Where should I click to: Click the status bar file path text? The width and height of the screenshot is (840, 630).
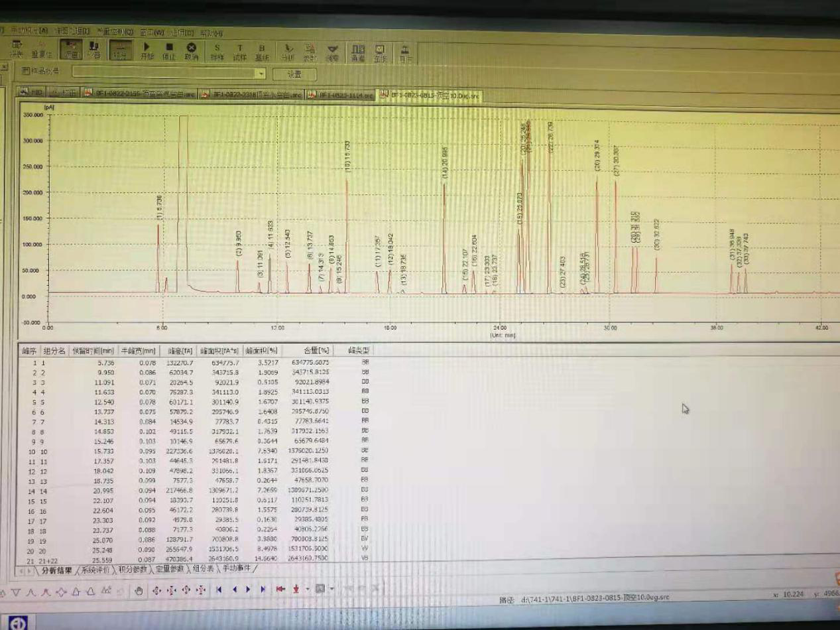point(593,598)
